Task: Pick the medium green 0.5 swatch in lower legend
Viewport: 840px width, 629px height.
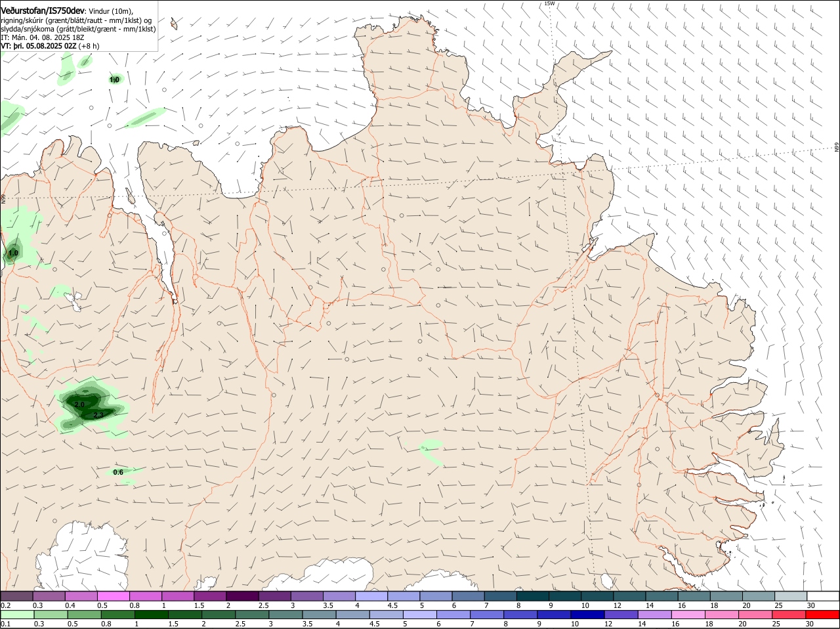Action: click(x=84, y=615)
